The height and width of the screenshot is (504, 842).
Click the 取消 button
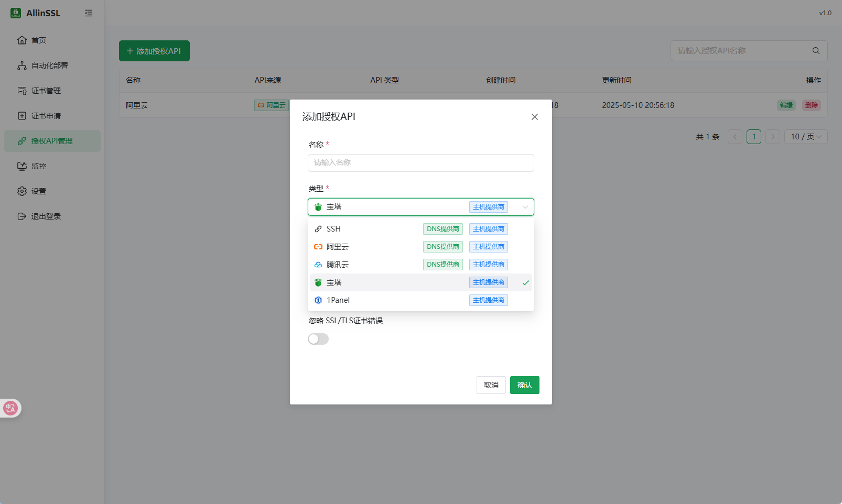coord(491,385)
